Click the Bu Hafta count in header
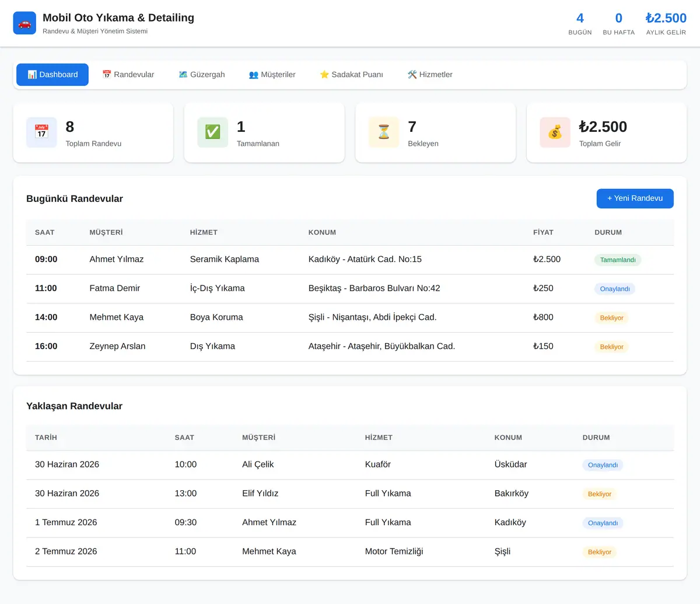Screen dimensions: 700x604 (618, 18)
